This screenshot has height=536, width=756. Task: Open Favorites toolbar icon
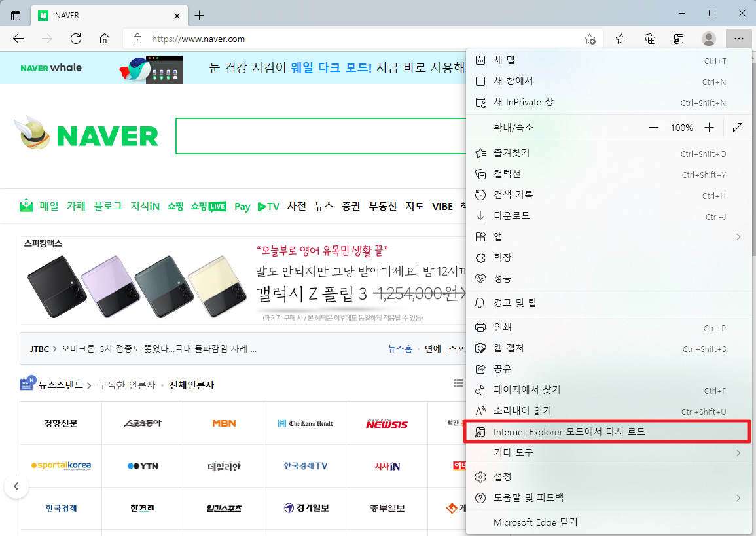621,39
